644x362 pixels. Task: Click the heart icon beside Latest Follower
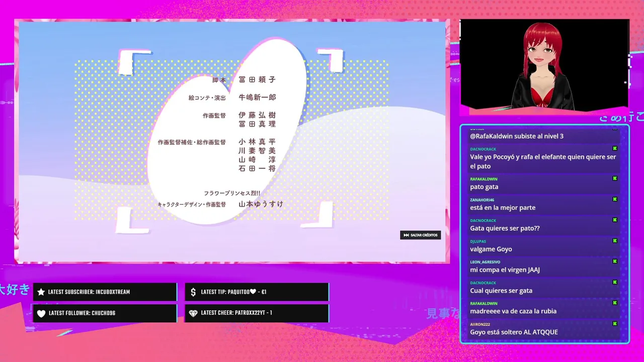[41, 313]
